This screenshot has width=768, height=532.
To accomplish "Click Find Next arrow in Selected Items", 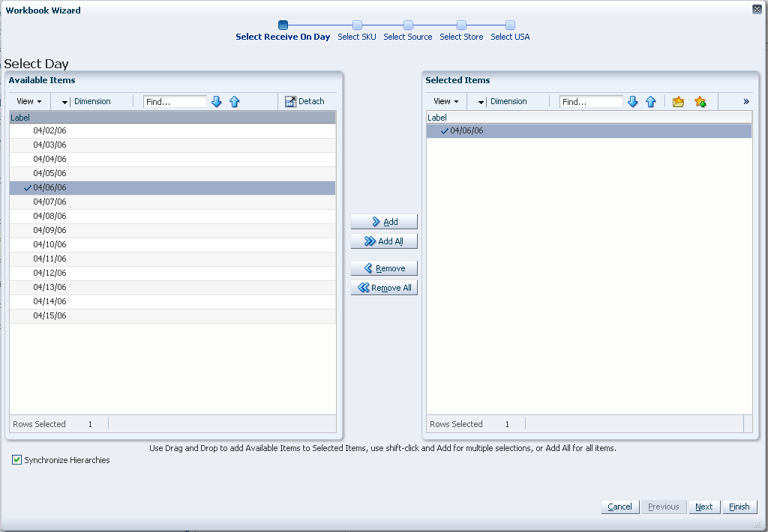I will (633, 102).
